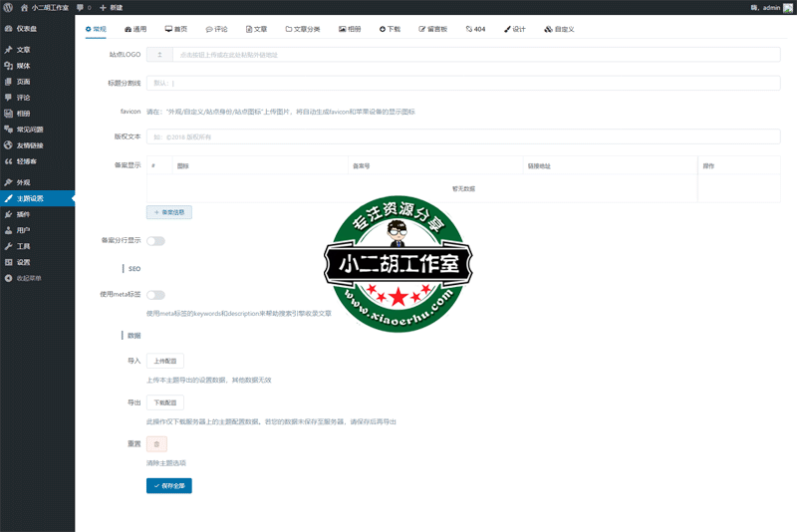The image size is (797, 532).
Task: Click the 备案信息 add button
Action: [x=168, y=211]
